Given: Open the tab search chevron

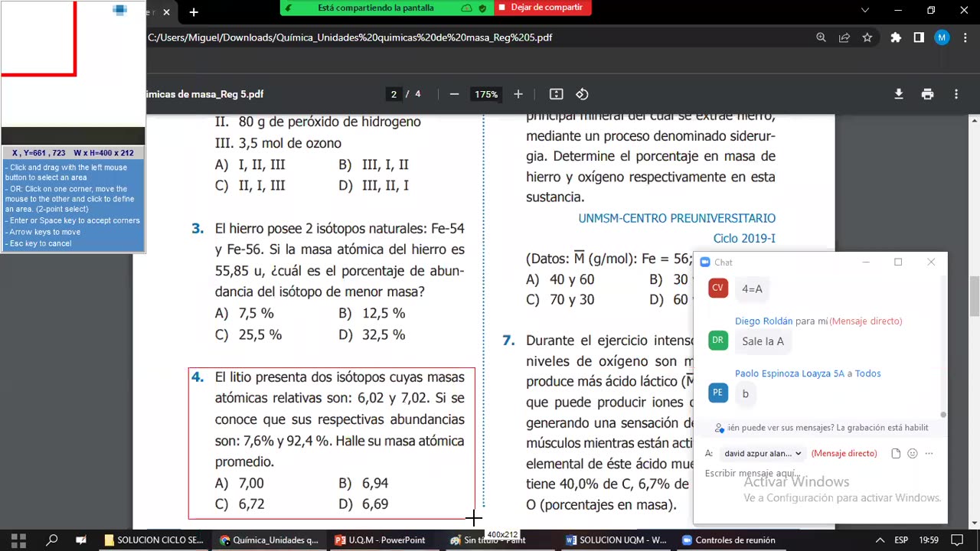Looking at the screenshot, I should pos(865,11).
